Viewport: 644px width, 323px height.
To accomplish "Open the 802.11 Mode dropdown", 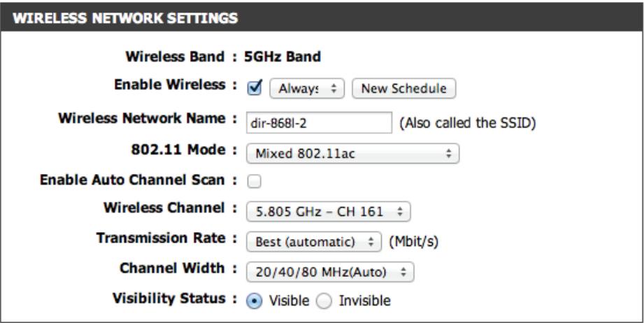I will tap(353, 154).
